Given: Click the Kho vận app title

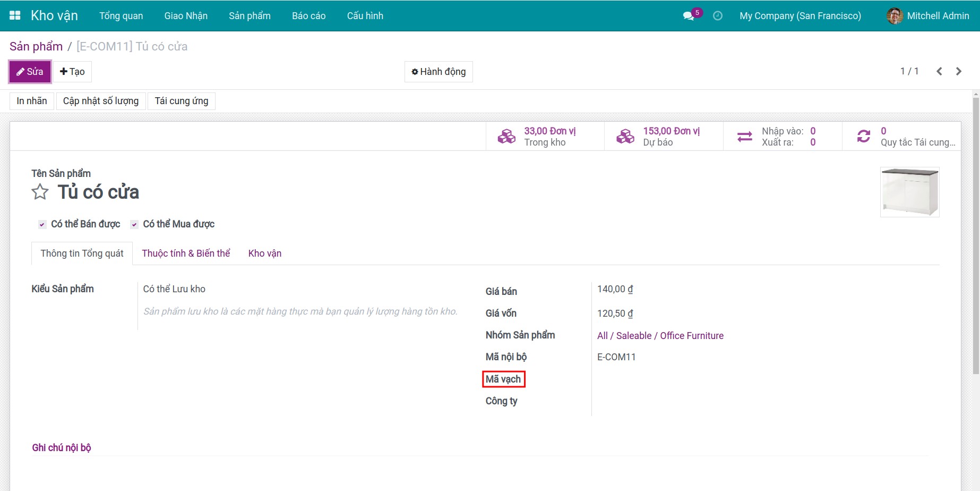Looking at the screenshot, I should 54,15.
